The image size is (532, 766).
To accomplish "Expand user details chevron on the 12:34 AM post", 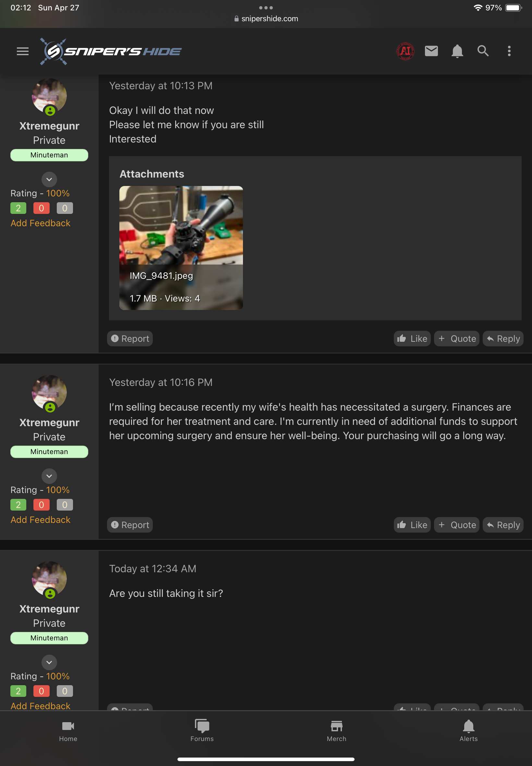I will [49, 662].
